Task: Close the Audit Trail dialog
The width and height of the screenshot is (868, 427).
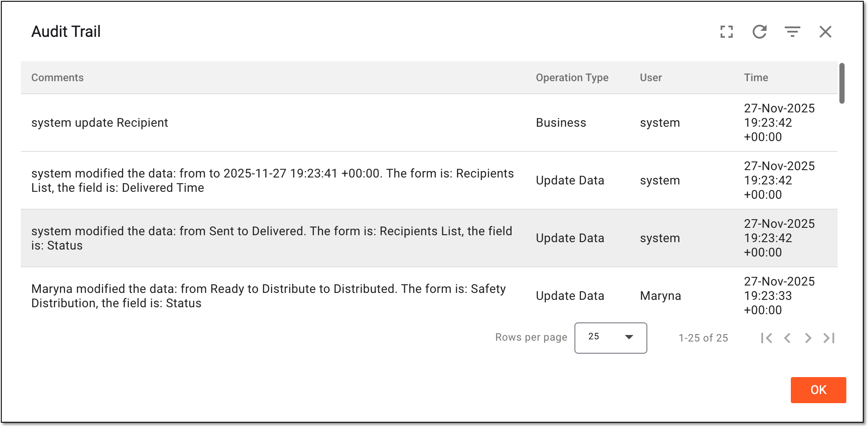Action: pyautogui.click(x=826, y=32)
